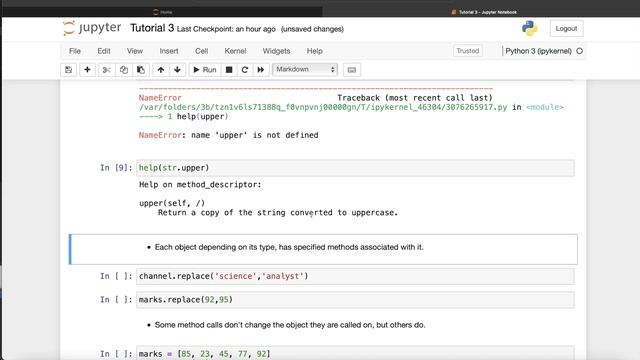
Task: Open the Help menu
Action: tap(315, 51)
